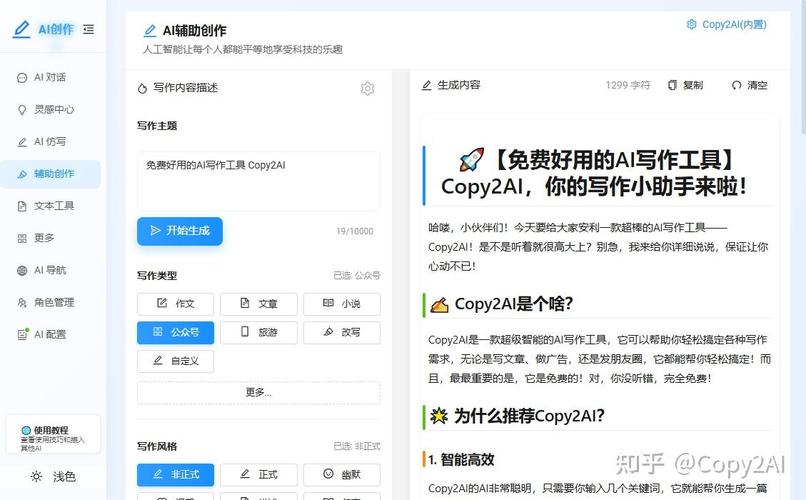Select the 改写 writing type
This screenshot has height=500, width=806.
(x=342, y=332)
